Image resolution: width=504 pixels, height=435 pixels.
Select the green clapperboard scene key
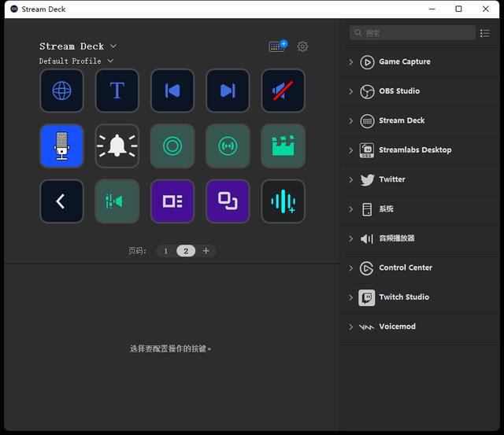tap(283, 146)
